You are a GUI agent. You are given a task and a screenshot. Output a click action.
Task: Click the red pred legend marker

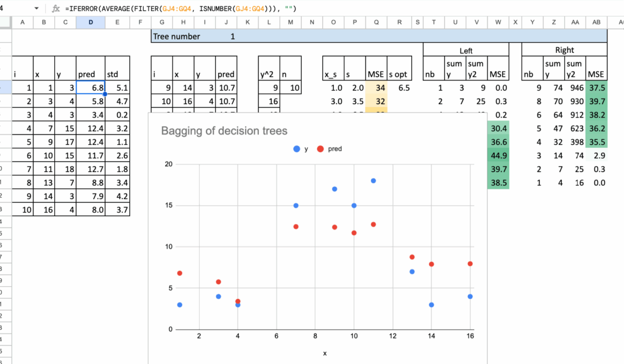click(x=320, y=149)
